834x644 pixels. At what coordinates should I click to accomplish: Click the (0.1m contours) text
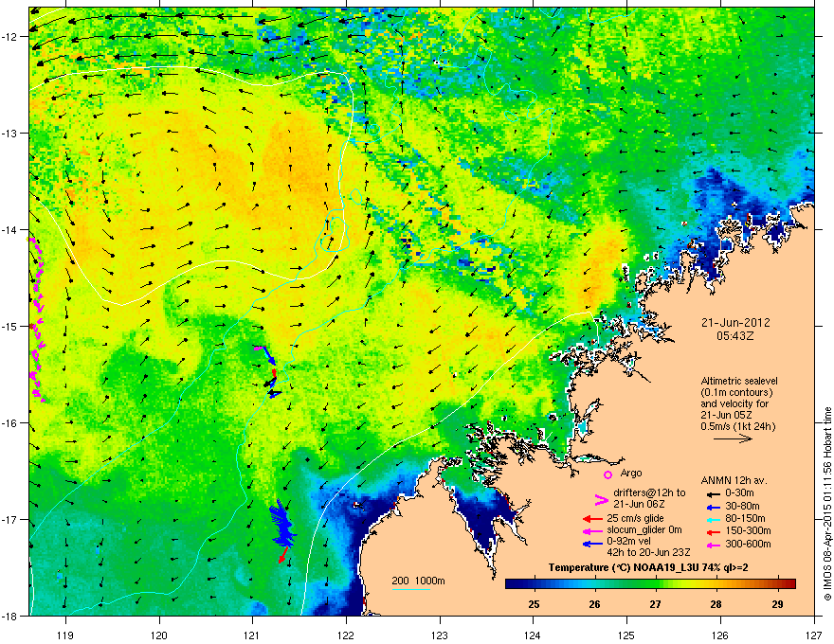click(736, 393)
